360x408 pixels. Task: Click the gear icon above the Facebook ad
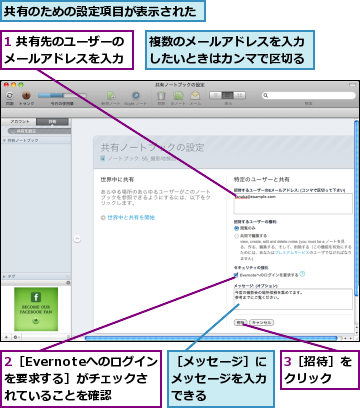[68, 283]
